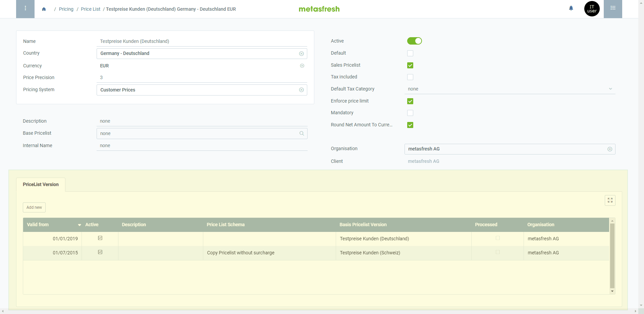
Task: Uncheck the Sales Pricelist checkbox
Action: tap(410, 65)
